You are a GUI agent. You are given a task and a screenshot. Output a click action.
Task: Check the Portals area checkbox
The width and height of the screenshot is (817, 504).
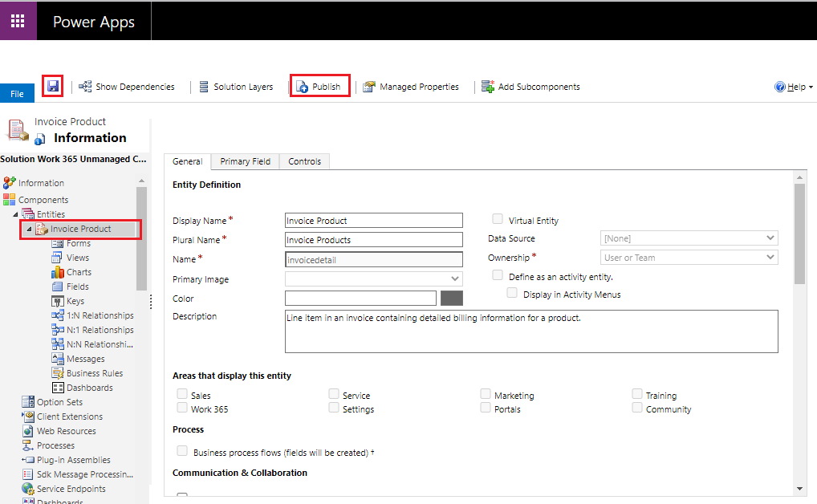coord(486,408)
